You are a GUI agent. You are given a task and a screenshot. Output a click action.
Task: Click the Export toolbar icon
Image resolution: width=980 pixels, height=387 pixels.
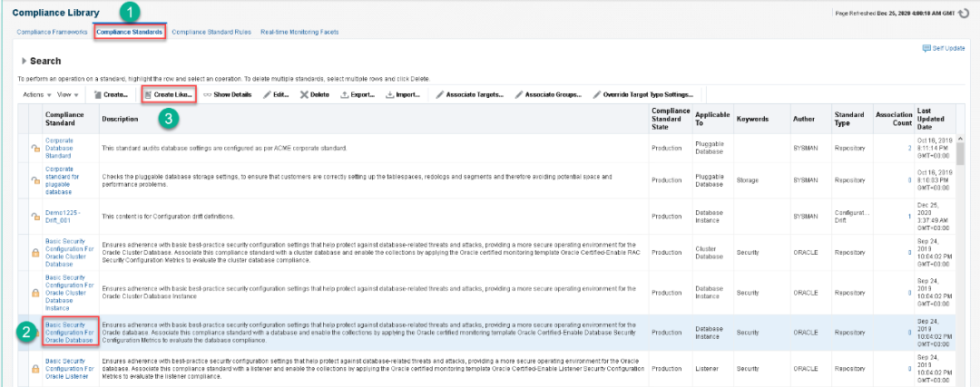[x=346, y=94]
